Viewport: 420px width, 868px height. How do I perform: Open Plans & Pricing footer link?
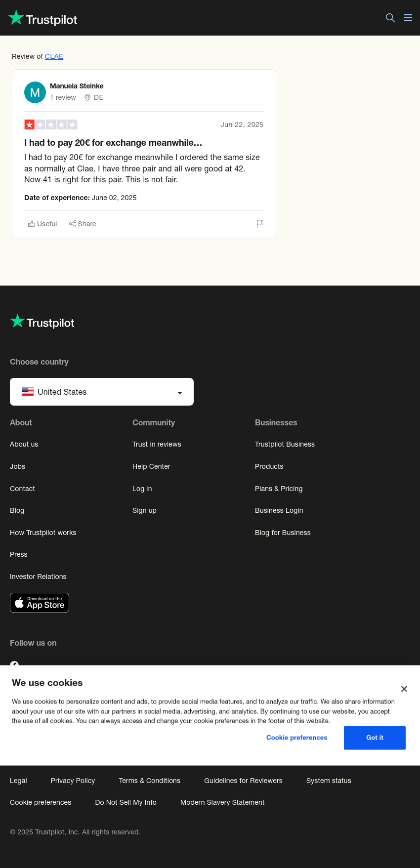click(x=279, y=489)
